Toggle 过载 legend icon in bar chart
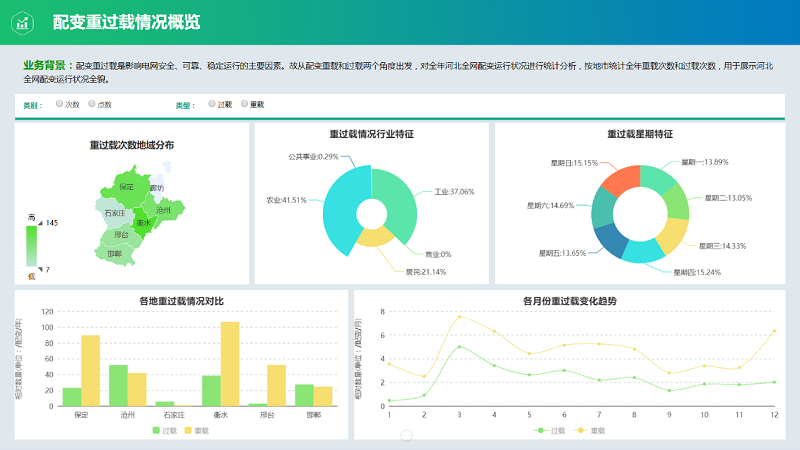 pyautogui.click(x=156, y=430)
